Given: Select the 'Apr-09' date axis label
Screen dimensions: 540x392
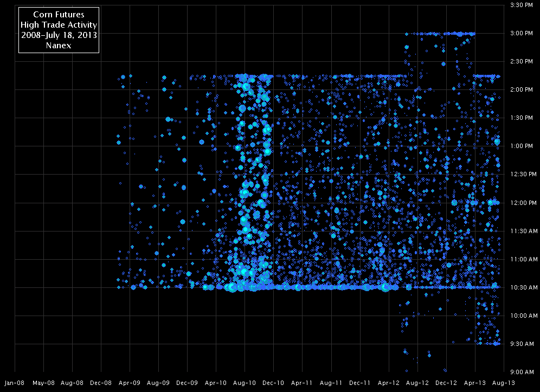Looking at the screenshot, I should (130, 383).
